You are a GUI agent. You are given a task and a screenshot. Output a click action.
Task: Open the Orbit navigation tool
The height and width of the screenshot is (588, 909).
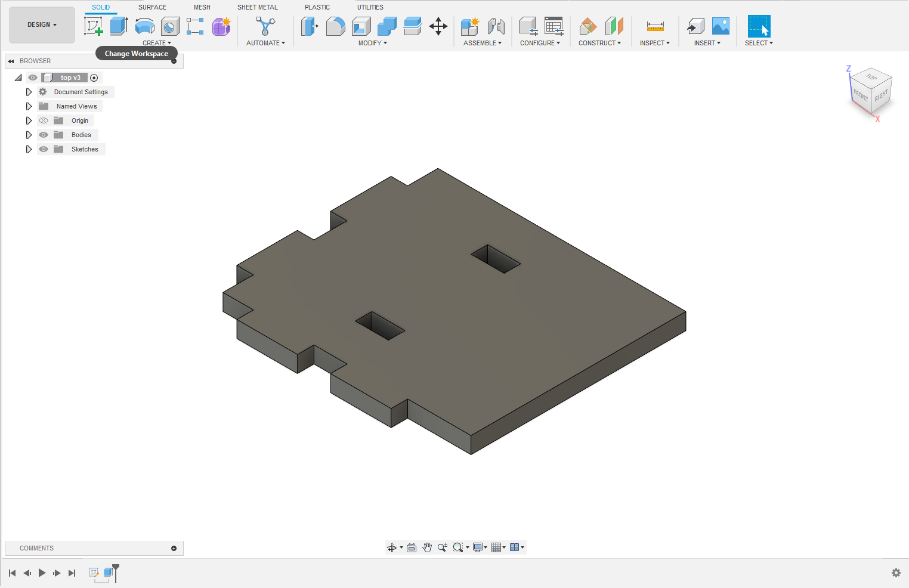392,547
